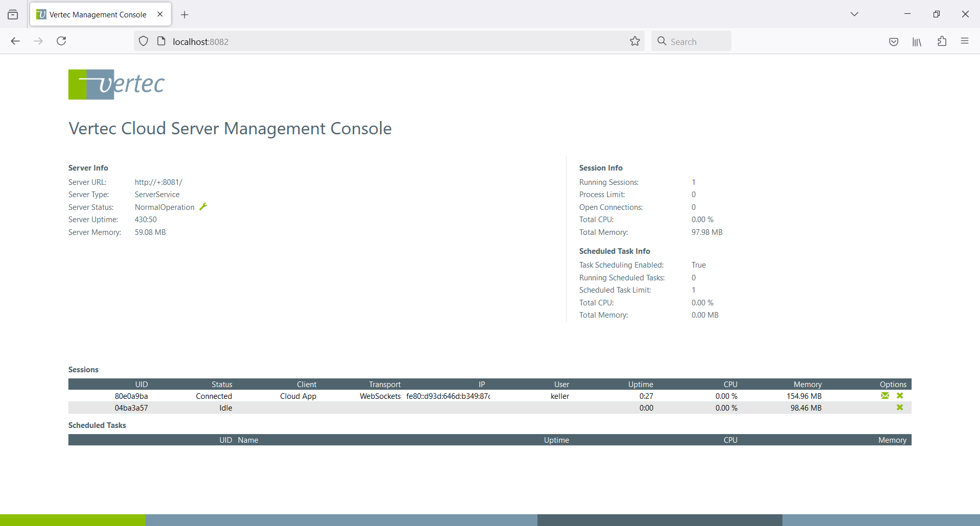Go back to previous page
980x526 pixels.
click(x=15, y=41)
